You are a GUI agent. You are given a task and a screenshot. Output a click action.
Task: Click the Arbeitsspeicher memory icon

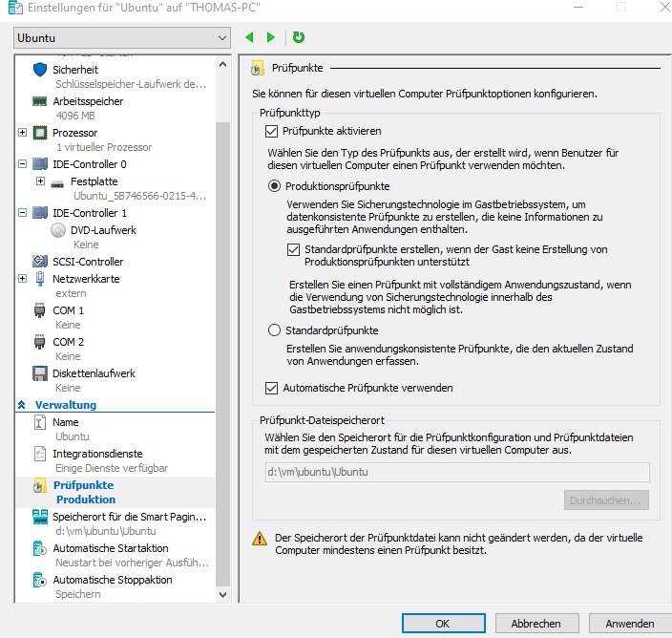(39, 101)
